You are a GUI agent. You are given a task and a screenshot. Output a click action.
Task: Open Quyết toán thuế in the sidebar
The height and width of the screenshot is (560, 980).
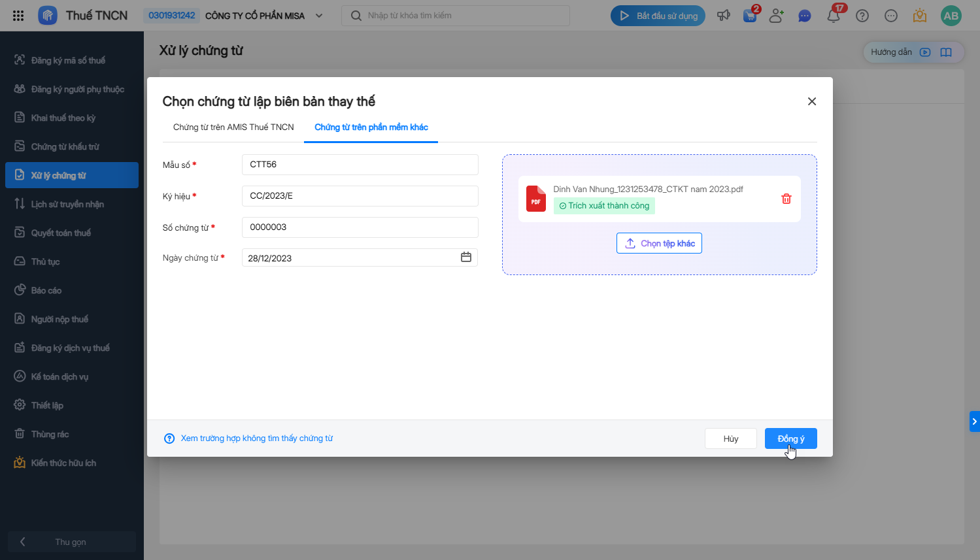tap(61, 233)
